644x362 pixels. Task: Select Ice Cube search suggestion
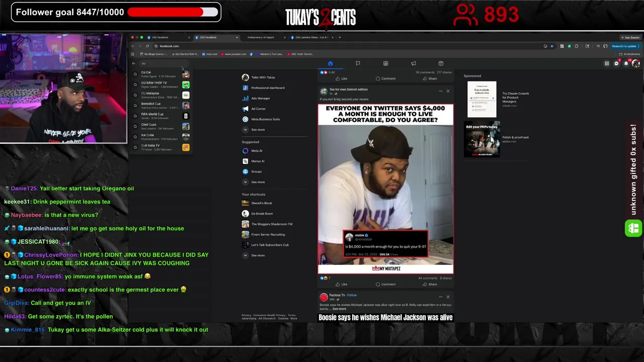[161, 137]
